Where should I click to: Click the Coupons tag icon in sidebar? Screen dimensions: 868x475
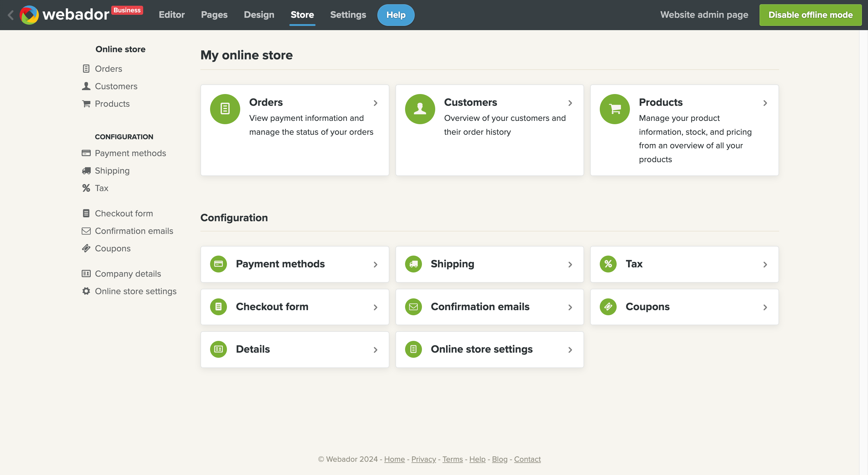(86, 248)
